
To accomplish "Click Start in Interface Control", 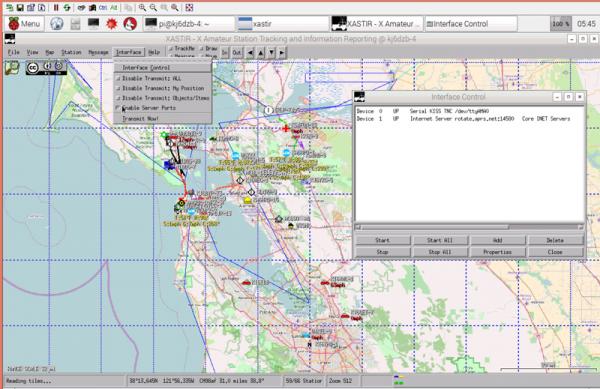I will 382,240.
